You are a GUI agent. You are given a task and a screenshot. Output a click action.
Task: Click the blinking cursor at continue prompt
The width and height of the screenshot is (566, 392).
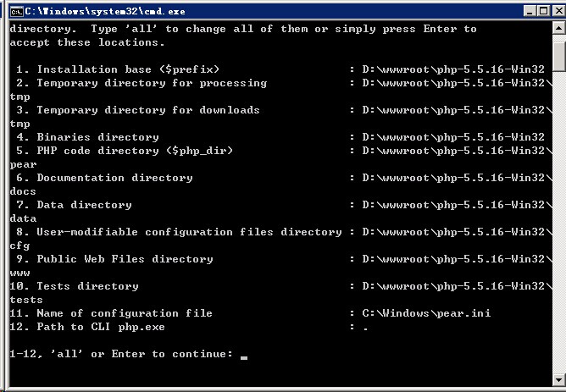(244, 357)
